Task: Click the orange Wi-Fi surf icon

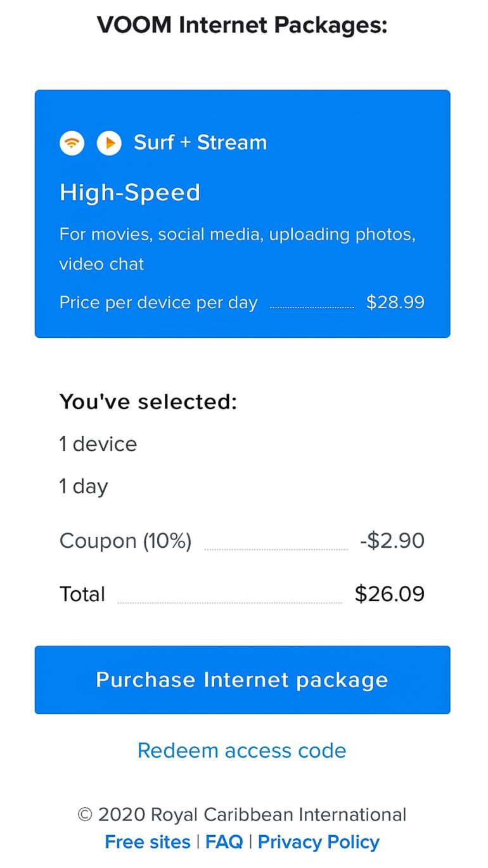Action: click(72, 143)
